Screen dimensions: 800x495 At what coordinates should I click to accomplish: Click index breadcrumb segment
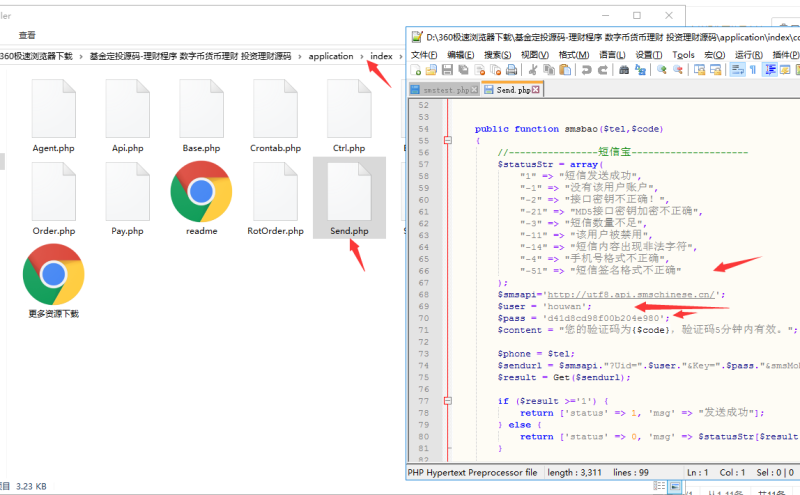[x=381, y=56]
